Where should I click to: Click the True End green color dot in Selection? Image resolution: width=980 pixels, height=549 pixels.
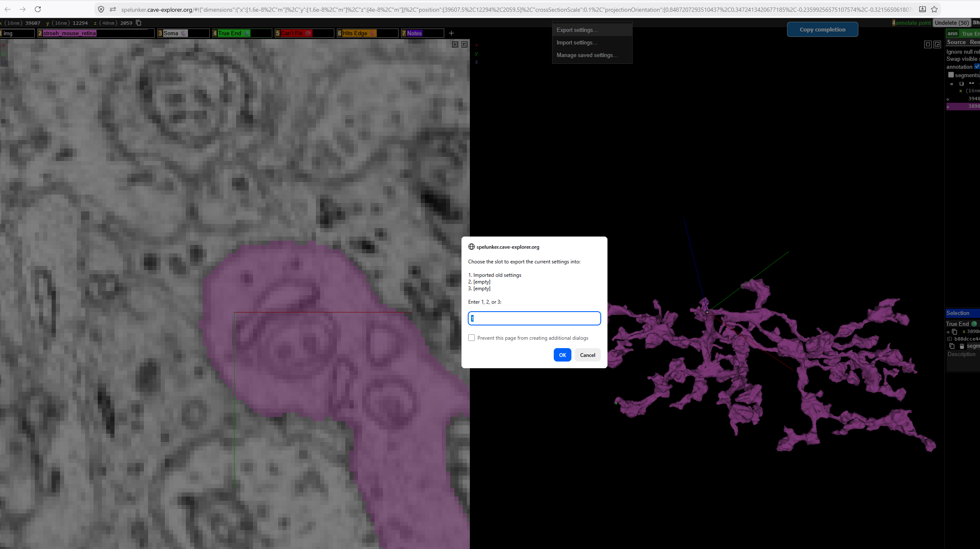click(x=974, y=324)
